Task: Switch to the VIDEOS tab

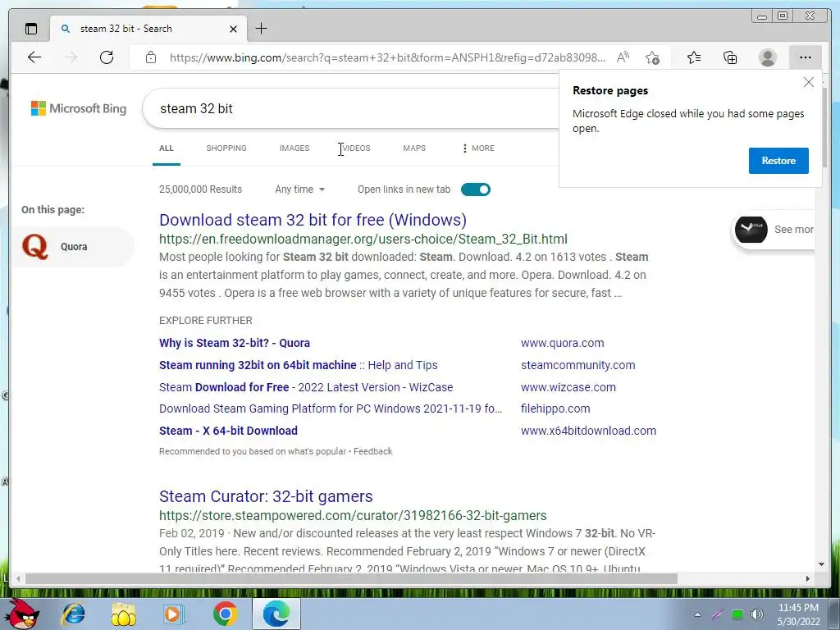Action: 356,148
